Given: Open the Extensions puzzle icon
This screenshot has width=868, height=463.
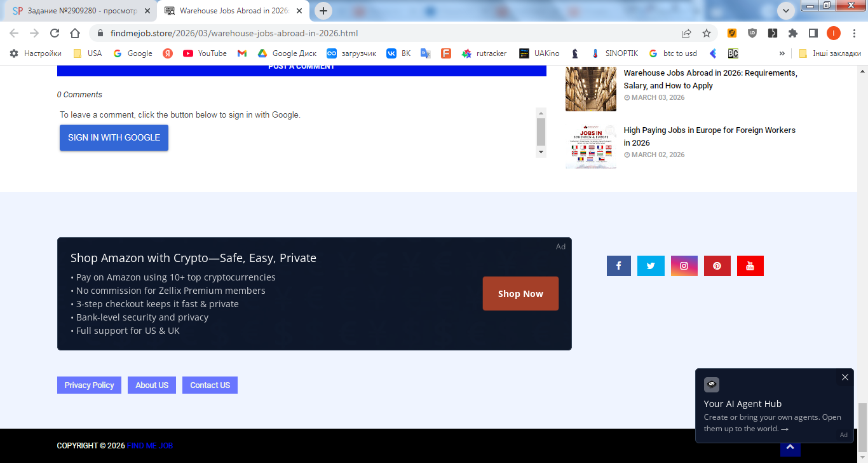Looking at the screenshot, I should pyautogui.click(x=793, y=33).
